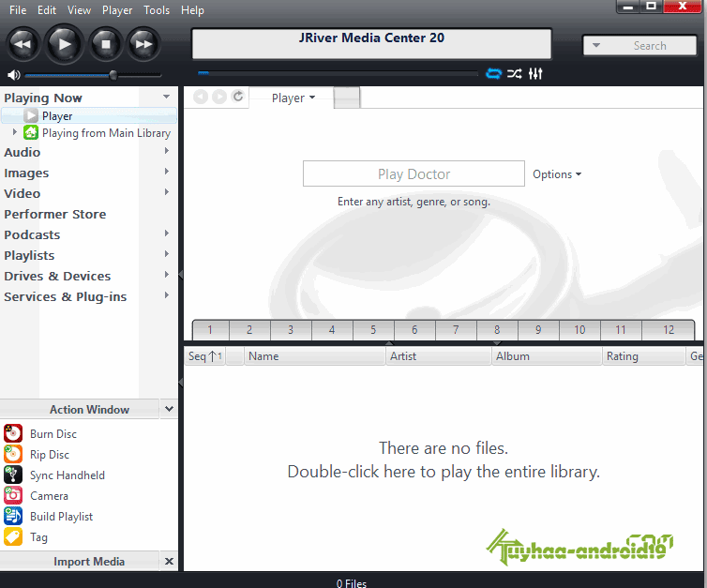
Task: Skip to next track button
Action: [143, 44]
